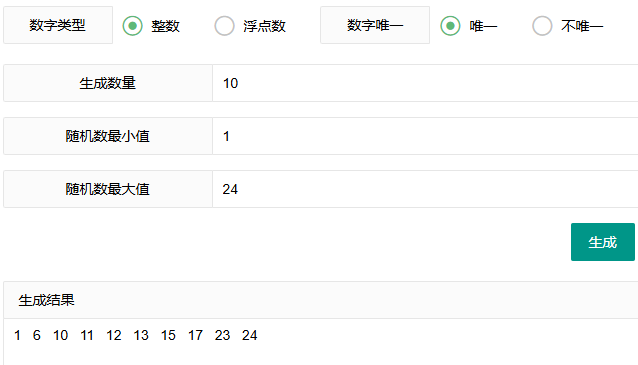Click the 整数 text label

(x=165, y=26)
